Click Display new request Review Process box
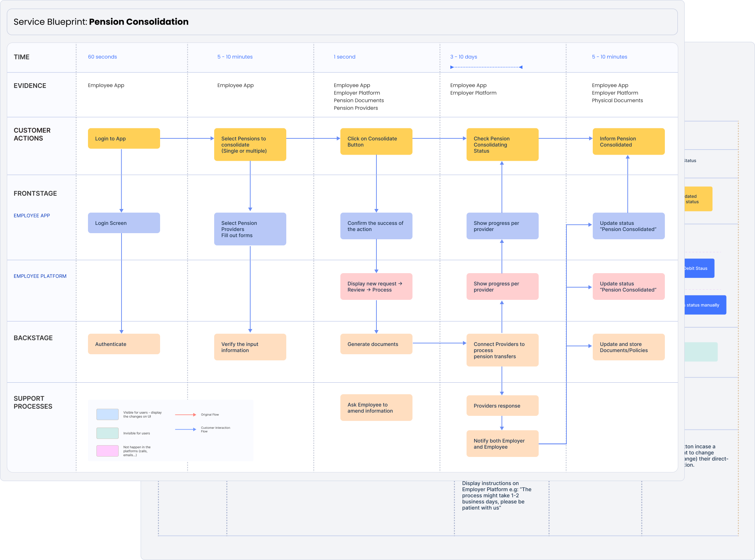 tap(376, 286)
